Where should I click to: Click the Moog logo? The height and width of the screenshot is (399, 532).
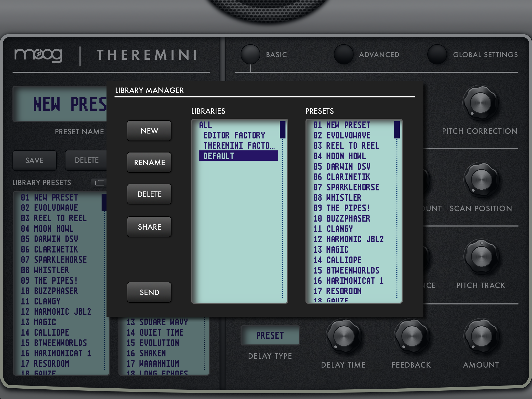pyautogui.click(x=38, y=55)
